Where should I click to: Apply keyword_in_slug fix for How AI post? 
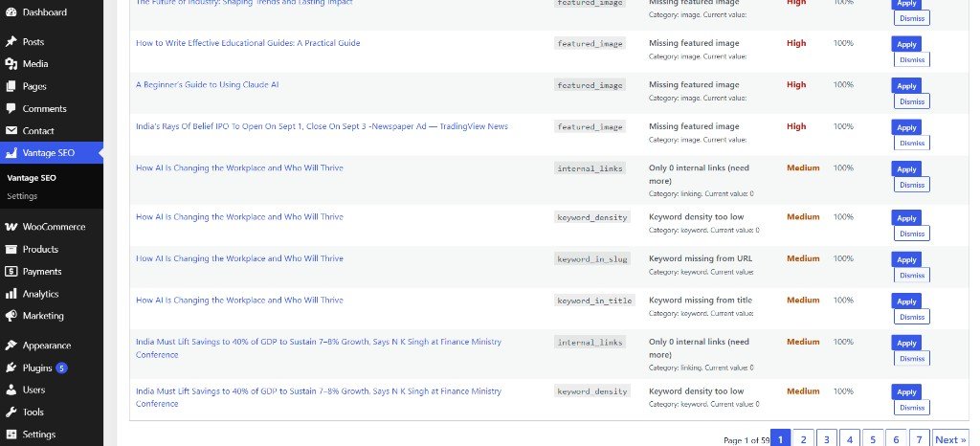click(x=906, y=260)
